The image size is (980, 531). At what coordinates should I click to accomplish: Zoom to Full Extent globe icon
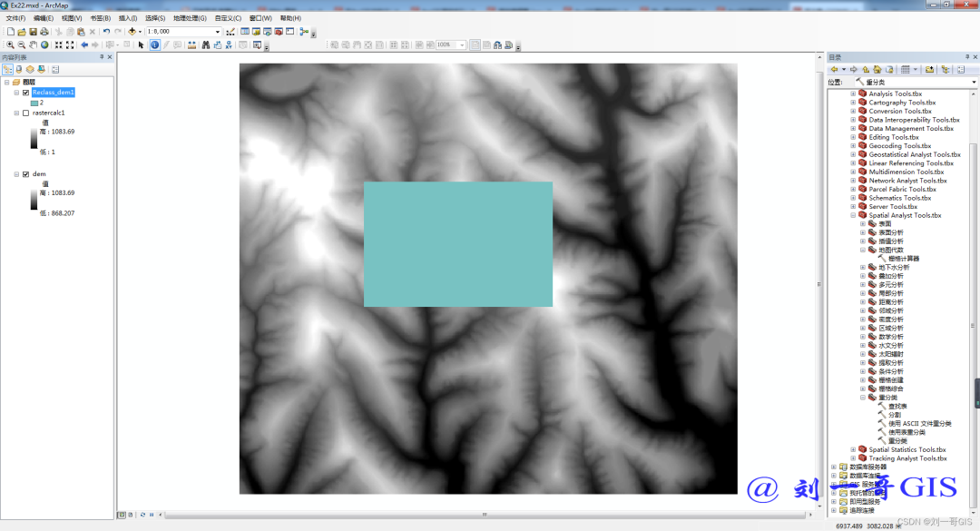pos(44,45)
